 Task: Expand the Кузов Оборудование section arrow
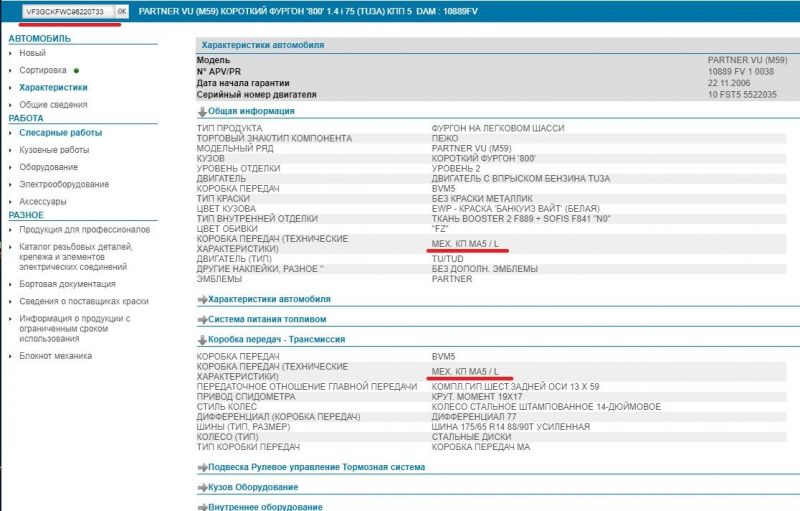pos(202,487)
